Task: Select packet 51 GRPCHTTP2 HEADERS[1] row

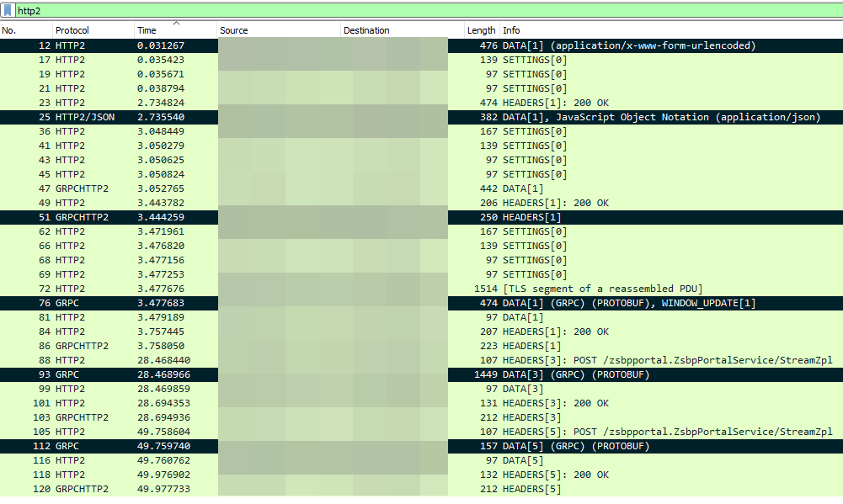Action: click(421, 217)
